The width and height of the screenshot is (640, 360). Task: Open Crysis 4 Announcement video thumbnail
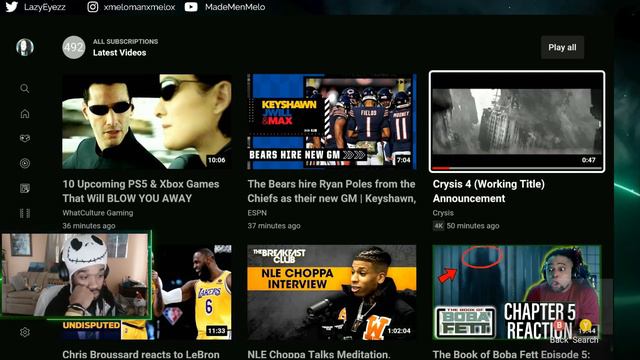pos(517,122)
